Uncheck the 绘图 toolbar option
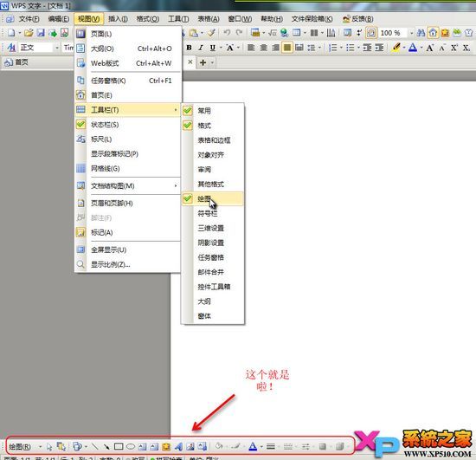This screenshot has height=460, width=476. (x=213, y=198)
